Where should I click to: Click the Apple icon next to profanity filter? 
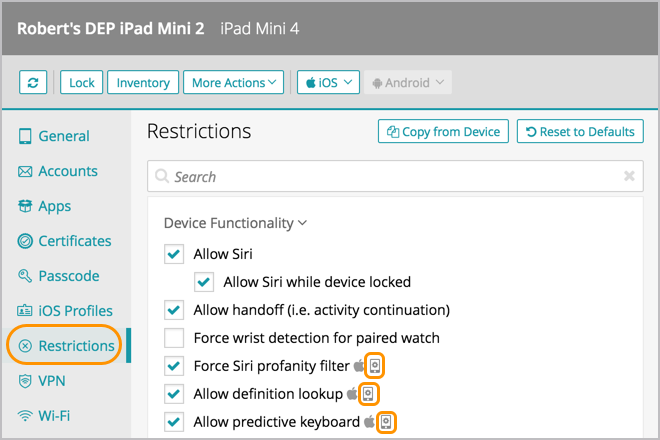coord(358,366)
